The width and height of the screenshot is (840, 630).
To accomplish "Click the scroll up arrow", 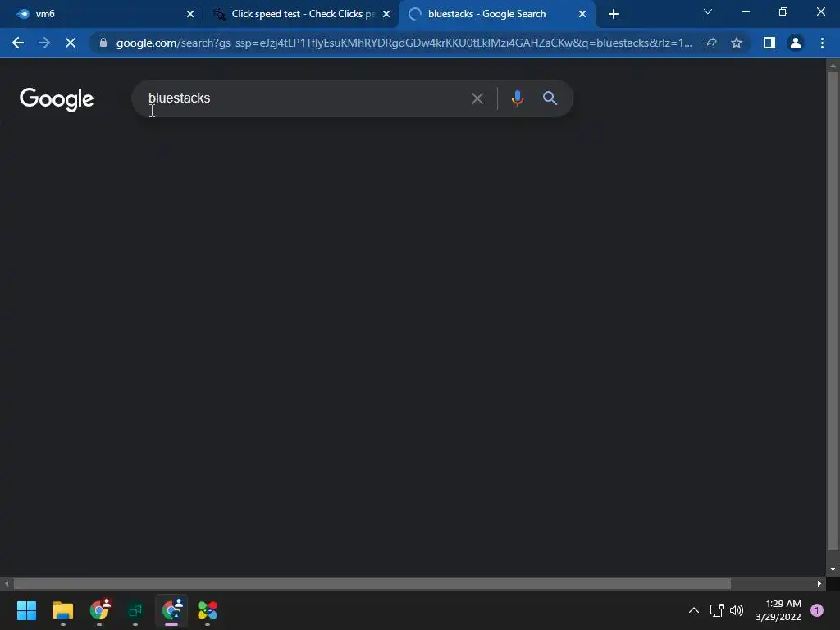I will tap(833, 66).
